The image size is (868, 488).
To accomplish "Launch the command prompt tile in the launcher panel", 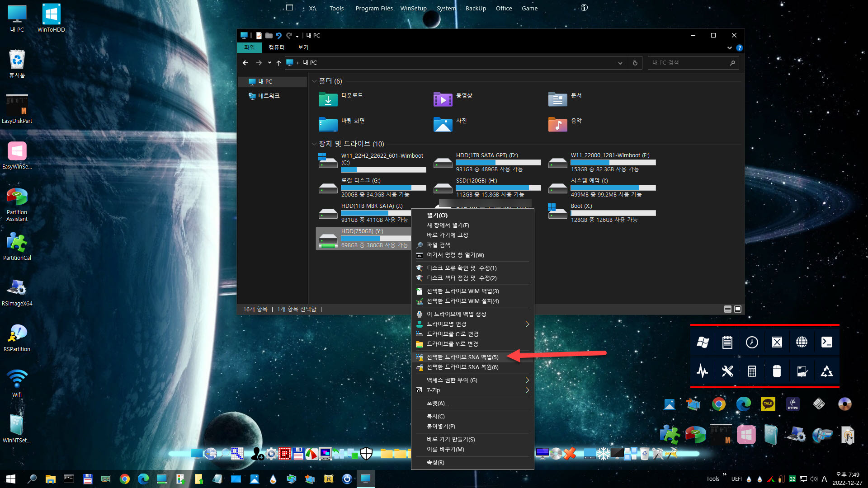I will [x=826, y=342].
